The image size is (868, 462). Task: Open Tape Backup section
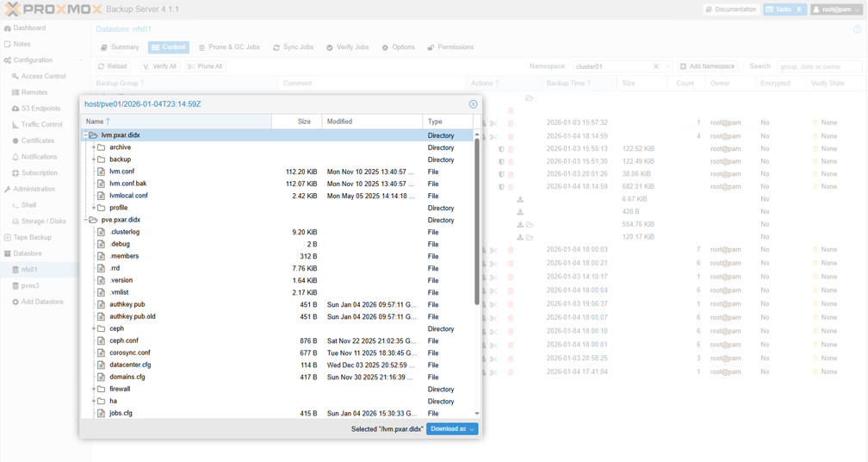tap(32, 237)
